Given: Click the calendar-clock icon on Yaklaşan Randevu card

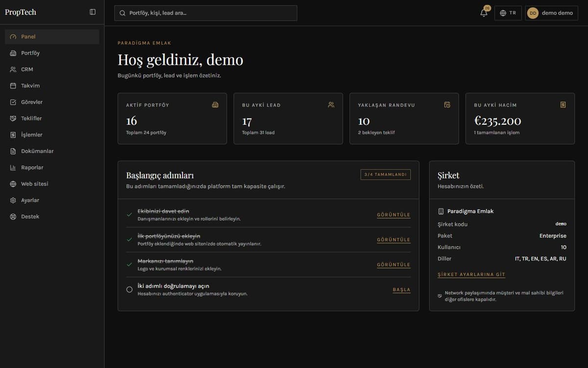Looking at the screenshot, I should point(447,105).
